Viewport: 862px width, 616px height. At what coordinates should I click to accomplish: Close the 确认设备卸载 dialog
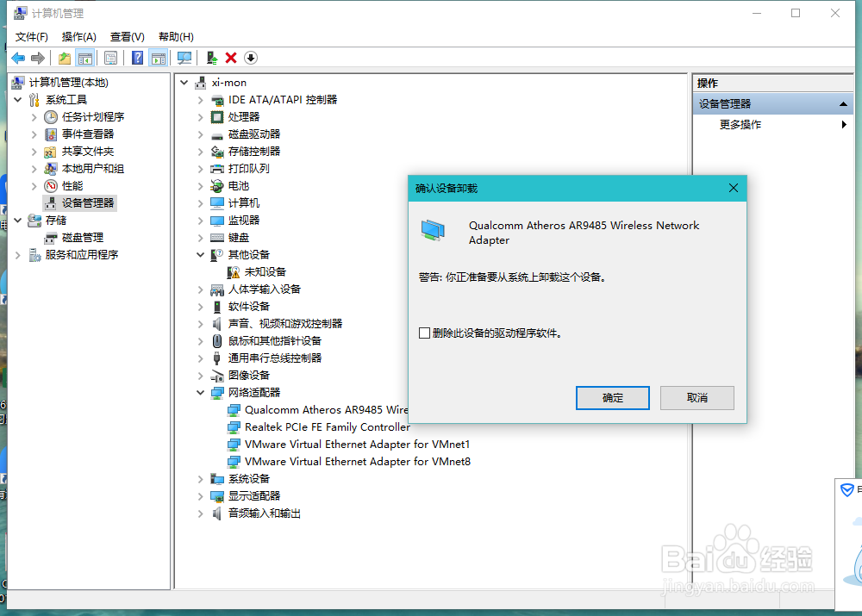(x=734, y=188)
